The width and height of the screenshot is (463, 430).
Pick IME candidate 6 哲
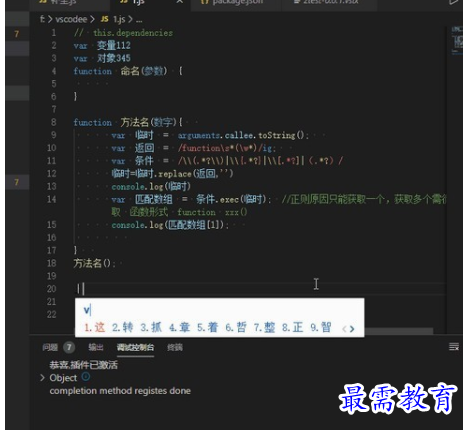[236, 327]
